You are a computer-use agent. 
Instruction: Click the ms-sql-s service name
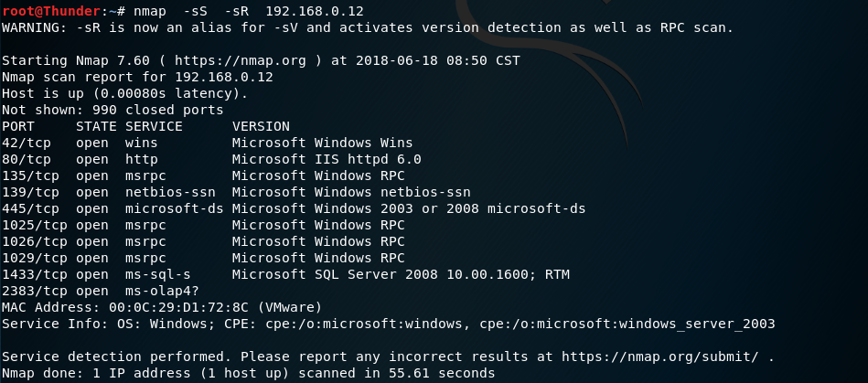(158, 274)
